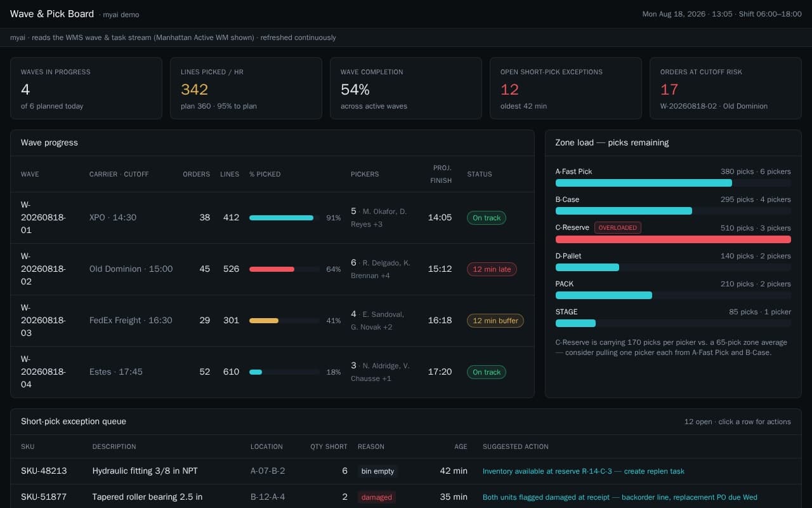Viewport: 812px width, 508px height.
Task: Select wave row W-20260818-04
Action: pyautogui.click(x=272, y=372)
